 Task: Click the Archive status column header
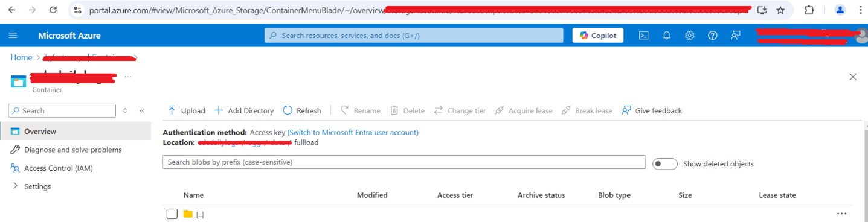[x=541, y=195]
